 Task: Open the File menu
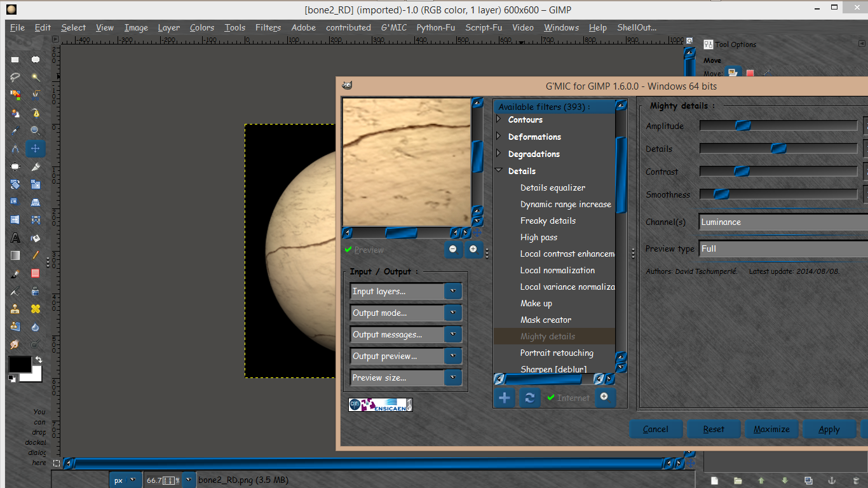coord(17,27)
